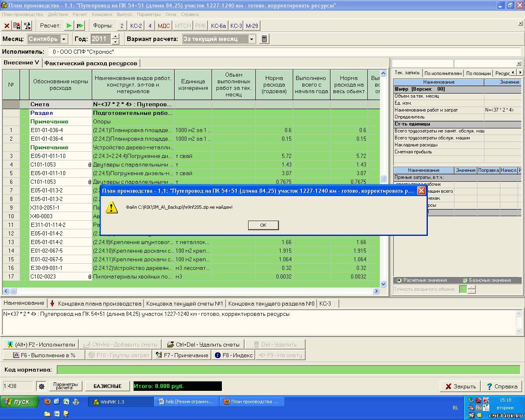
Task: Click OK in the file not found dialog
Action: [x=263, y=225]
